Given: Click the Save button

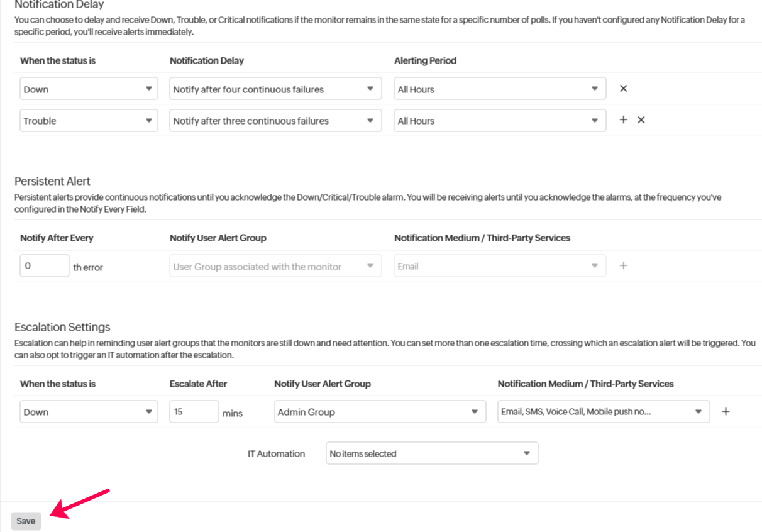Looking at the screenshot, I should (26, 521).
